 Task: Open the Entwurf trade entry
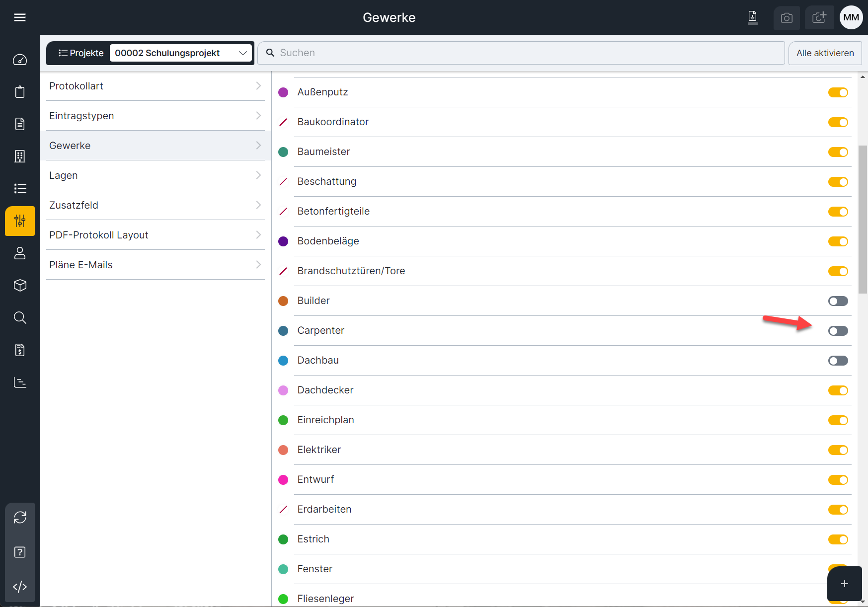coord(565,480)
